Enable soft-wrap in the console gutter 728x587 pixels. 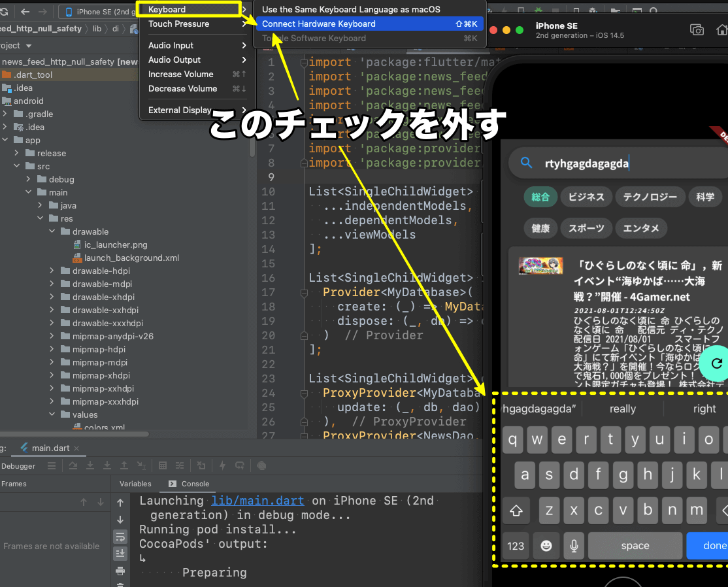coord(120,537)
